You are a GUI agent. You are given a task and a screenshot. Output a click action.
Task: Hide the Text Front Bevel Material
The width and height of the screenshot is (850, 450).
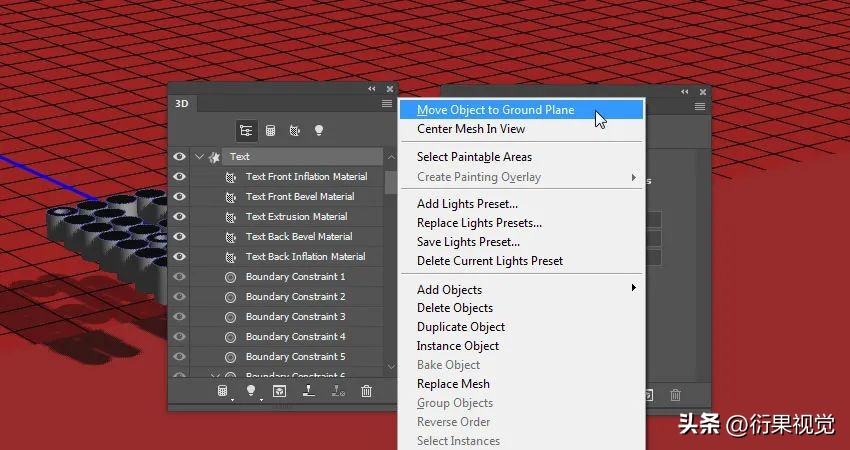pos(179,197)
